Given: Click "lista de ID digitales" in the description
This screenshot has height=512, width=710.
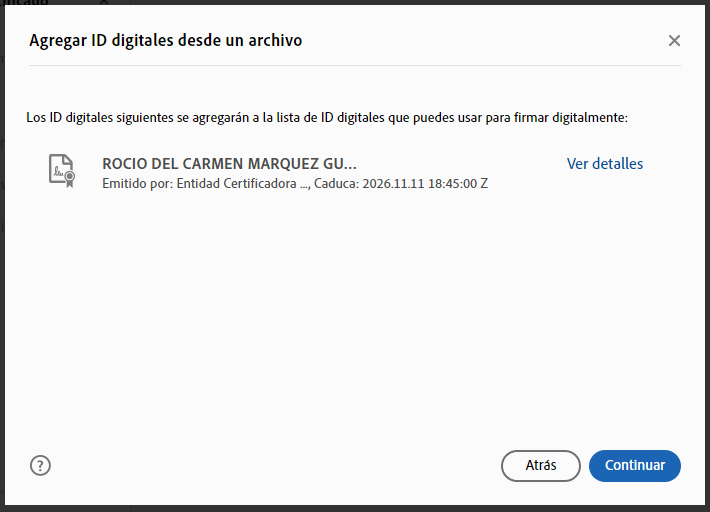Looking at the screenshot, I should coord(361,118).
